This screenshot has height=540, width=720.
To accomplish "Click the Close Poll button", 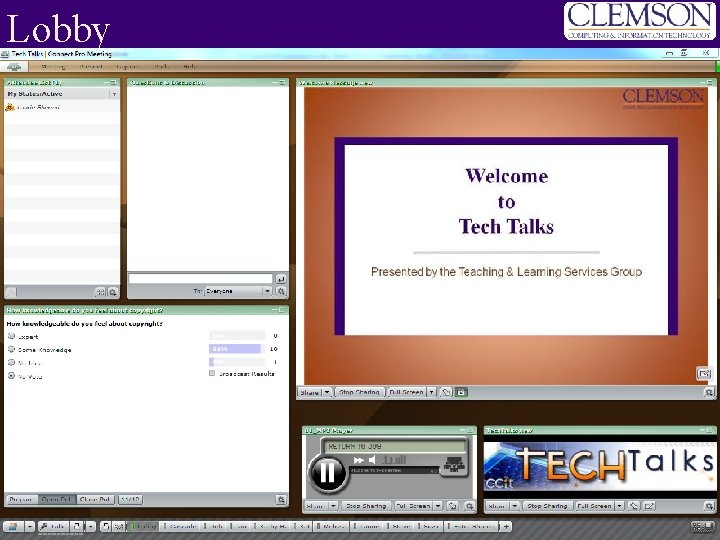I will (x=95, y=499).
